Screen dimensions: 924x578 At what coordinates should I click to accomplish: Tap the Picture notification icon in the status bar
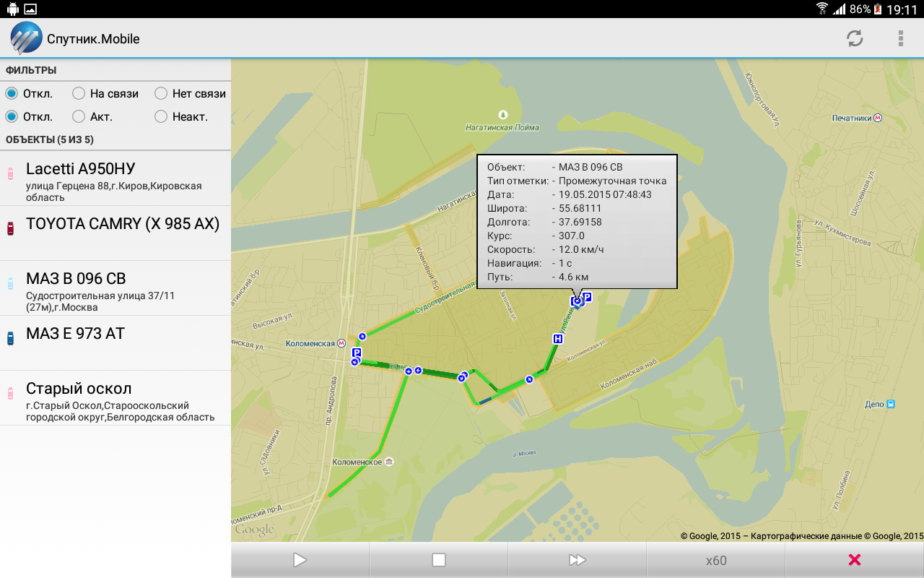(30, 9)
